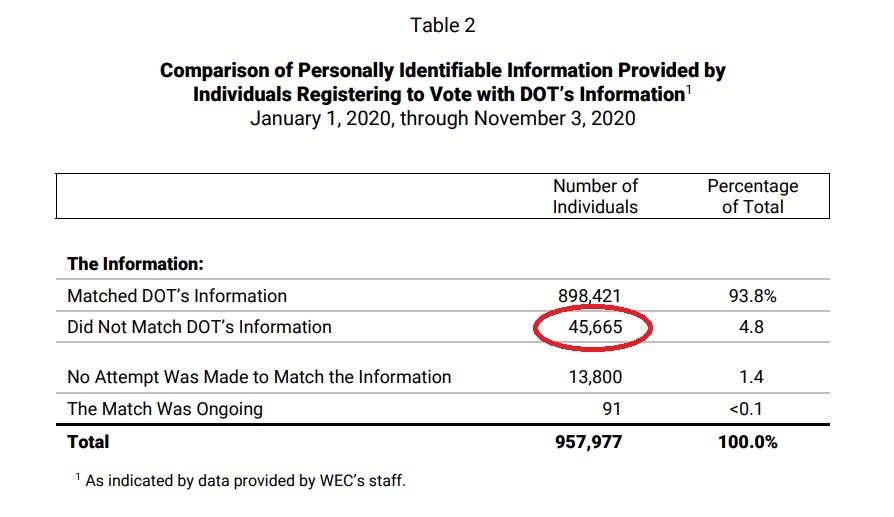Viewport: 894px width, 517px height.
Task: Click "No Attempt Was Made to Match" row label
Action: (259, 378)
